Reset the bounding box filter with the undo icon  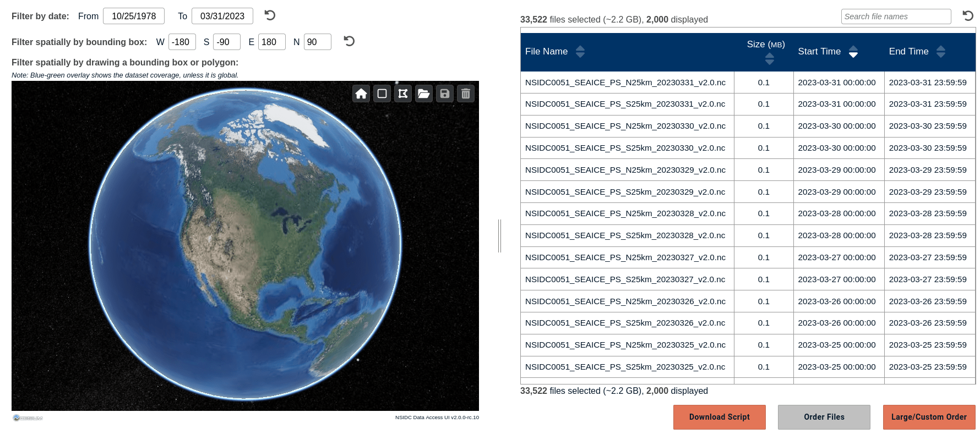[349, 41]
